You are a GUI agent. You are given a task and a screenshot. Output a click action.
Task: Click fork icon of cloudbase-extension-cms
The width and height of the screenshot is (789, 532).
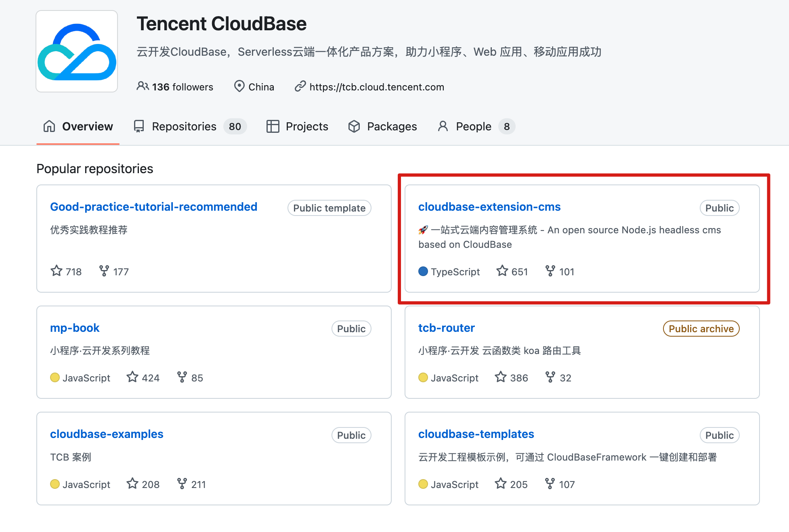[x=550, y=270]
